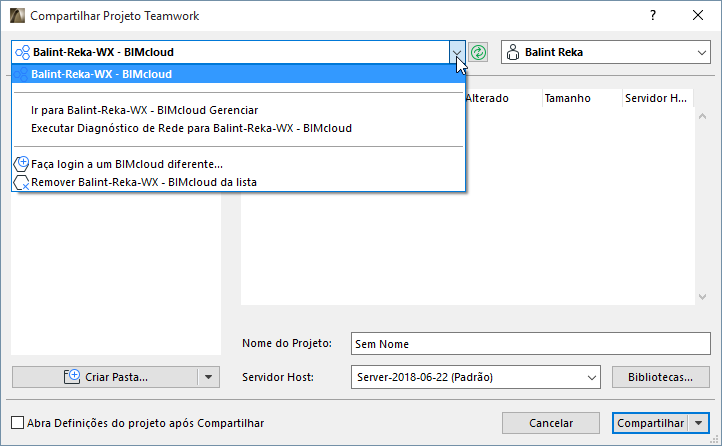Click the add-BIMcloud icon beside Faça login
Screen dimensions: 722x446
[x=21, y=164]
